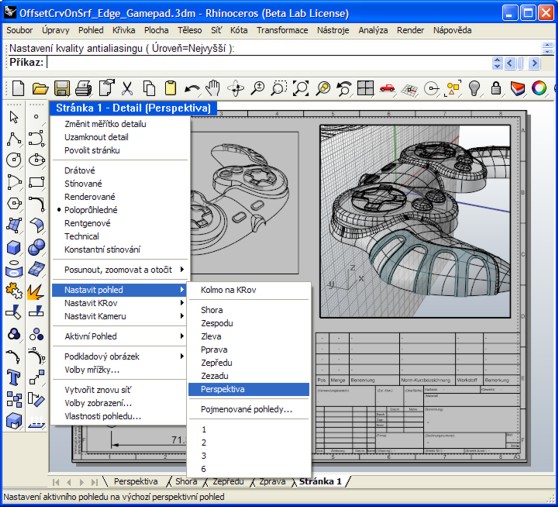Select the puzzle piece Join tool
The image size is (558, 507).
14,291
